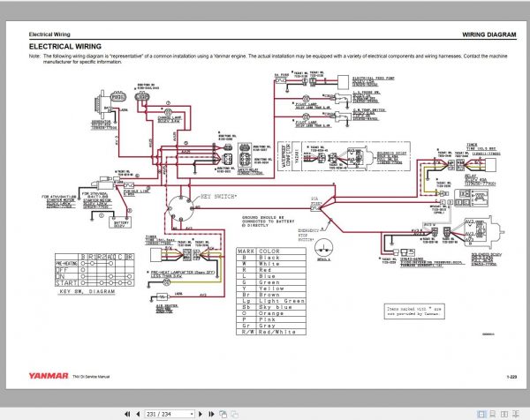Click the 'Green' legend entry
Screen dimensions: 530x420
269,282
